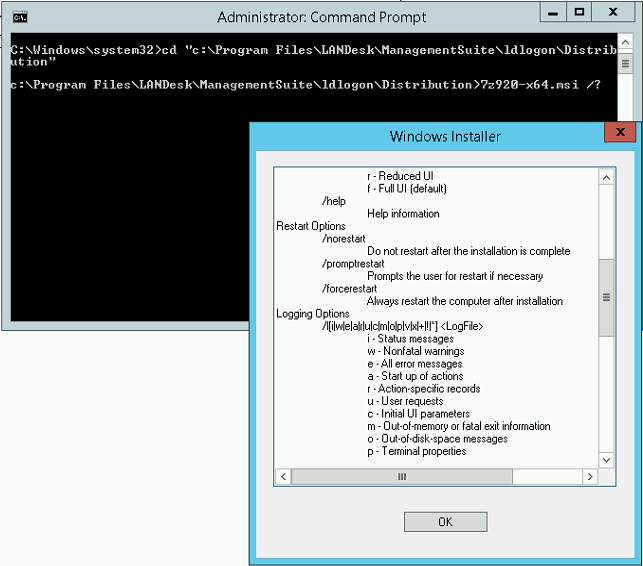The image size is (643, 566).
Task: Click the horizontal scrollbar's left arrow
Action: coord(283,477)
